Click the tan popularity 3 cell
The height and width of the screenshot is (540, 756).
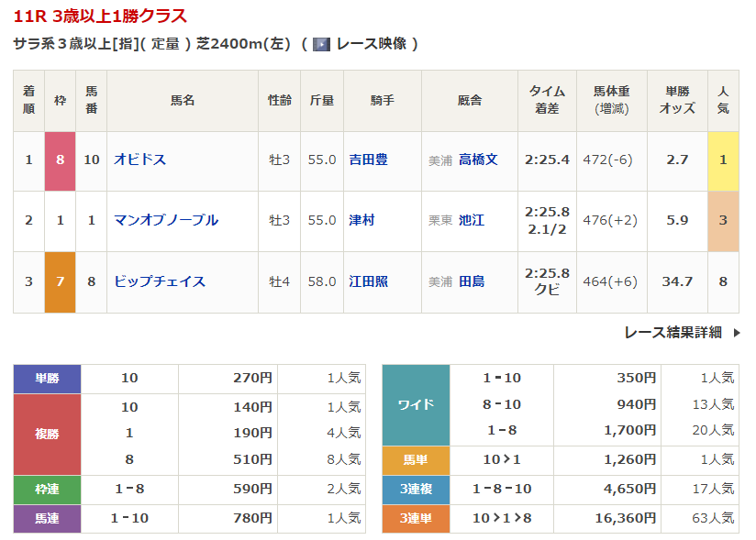pos(723,222)
